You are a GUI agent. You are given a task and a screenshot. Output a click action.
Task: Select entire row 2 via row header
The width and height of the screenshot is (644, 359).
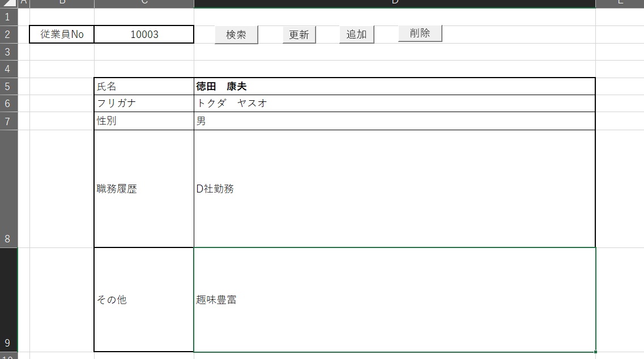[x=8, y=35]
